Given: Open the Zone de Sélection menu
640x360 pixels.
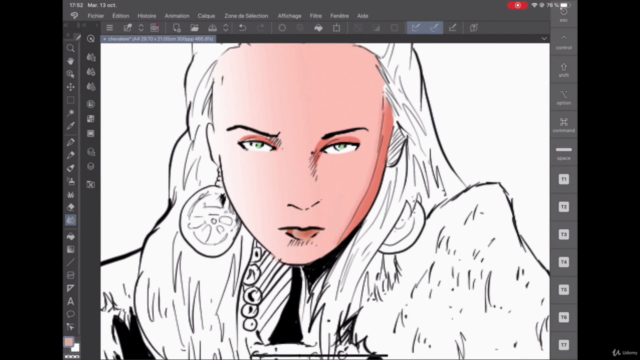Looking at the screenshot, I should click(x=246, y=16).
